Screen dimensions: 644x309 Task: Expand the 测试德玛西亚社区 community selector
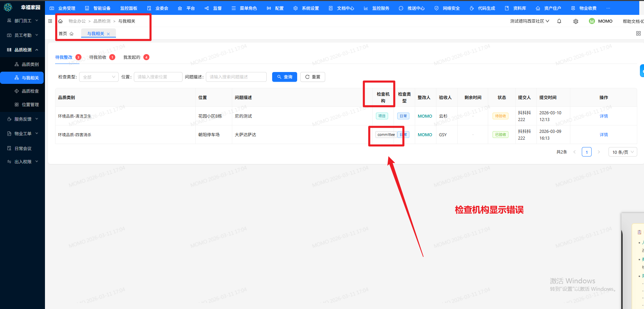coord(529,21)
